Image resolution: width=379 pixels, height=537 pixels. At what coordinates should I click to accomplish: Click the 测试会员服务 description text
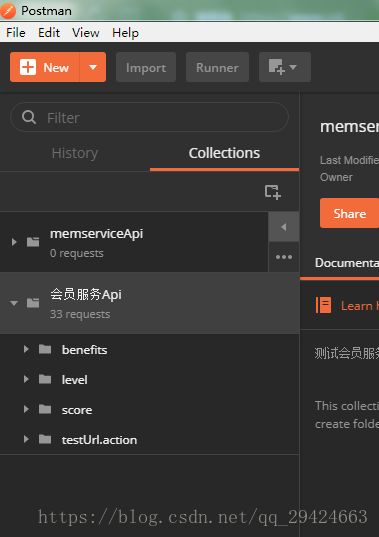[346, 353]
